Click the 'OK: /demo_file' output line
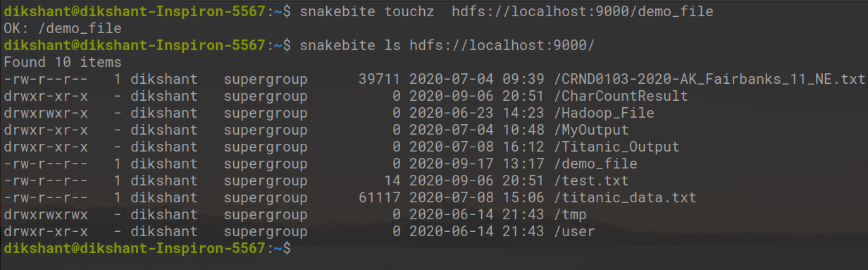This screenshot has width=868, height=270. (62, 28)
